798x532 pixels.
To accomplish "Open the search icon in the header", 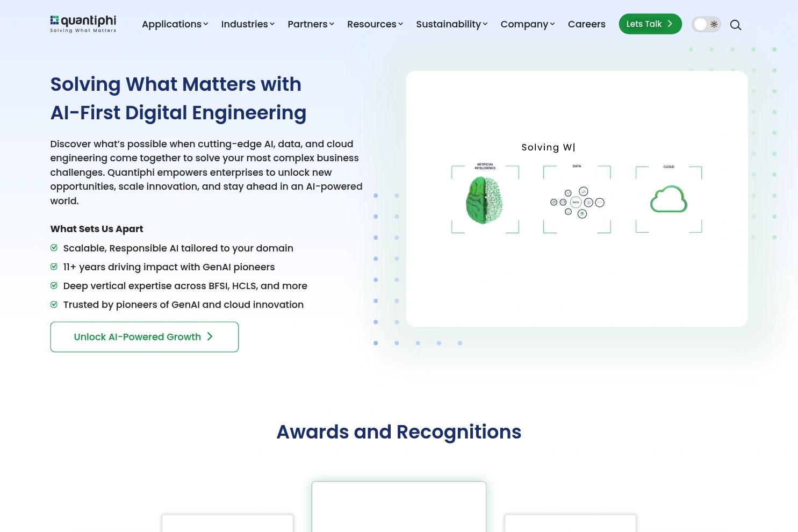I will pyautogui.click(x=736, y=25).
